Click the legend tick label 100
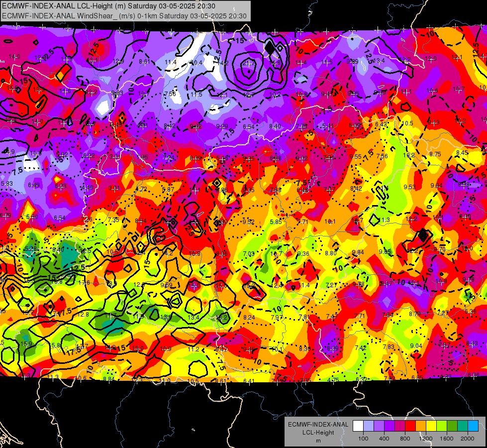487x448 pixels. point(363,439)
